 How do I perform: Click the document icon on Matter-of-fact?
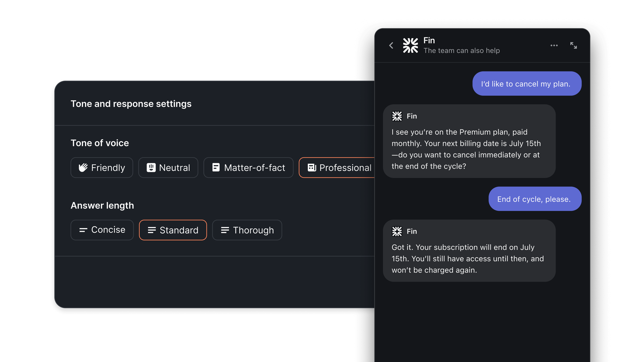pos(216,167)
